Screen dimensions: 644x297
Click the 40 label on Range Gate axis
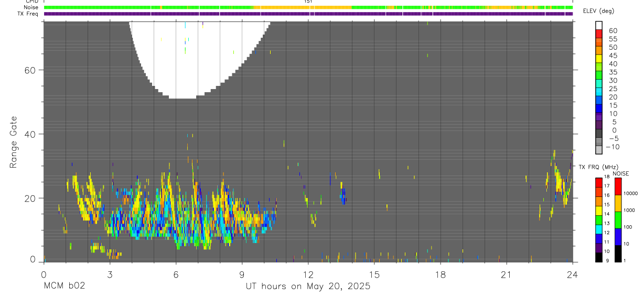click(30, 134)
